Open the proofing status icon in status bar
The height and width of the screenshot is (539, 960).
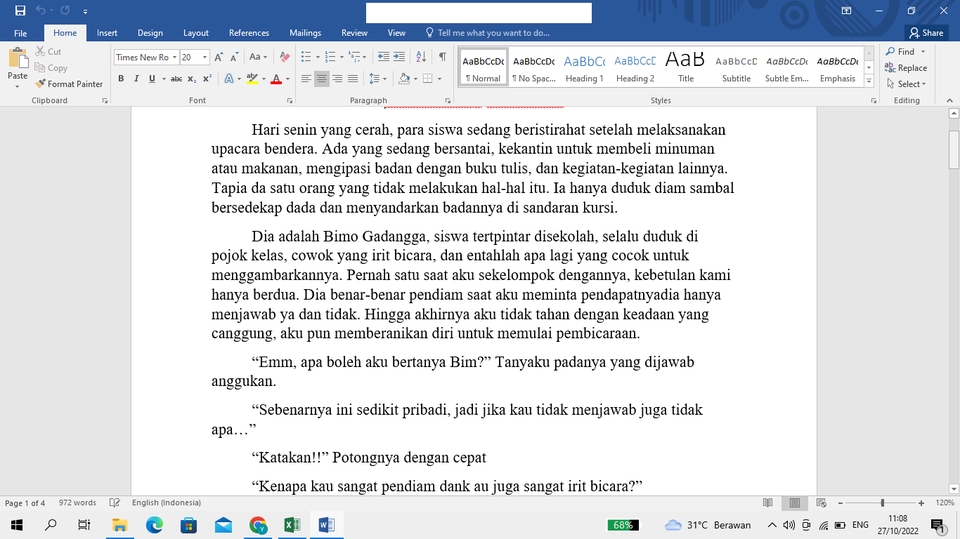[114, 502]
